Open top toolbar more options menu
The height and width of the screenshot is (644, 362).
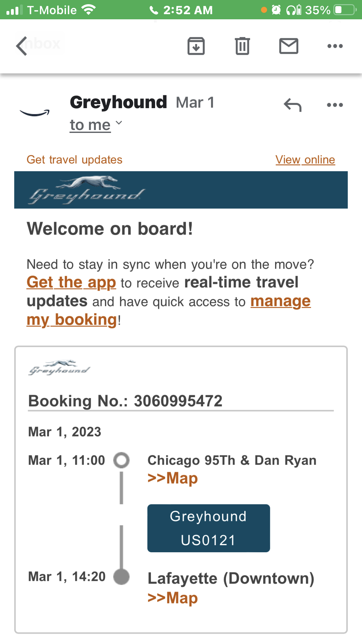(x=335, y=46)
